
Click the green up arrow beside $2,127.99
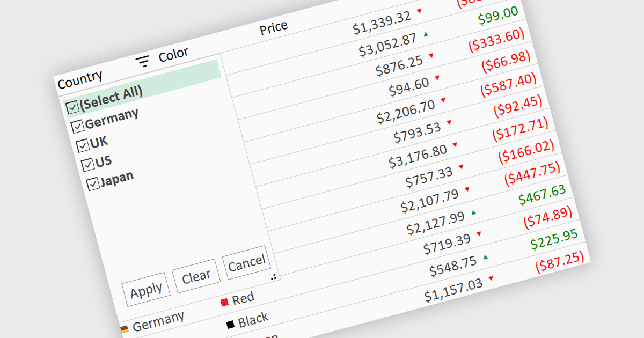[x=473, y=213]
